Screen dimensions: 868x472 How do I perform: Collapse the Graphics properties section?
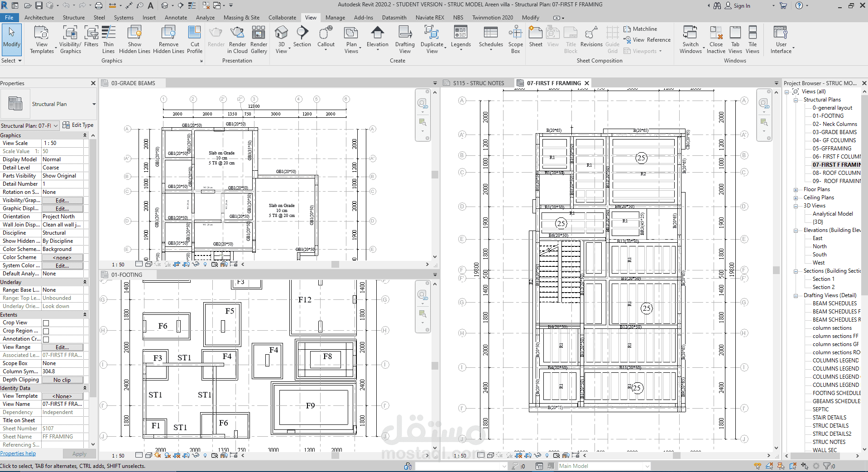coord(85,135)
